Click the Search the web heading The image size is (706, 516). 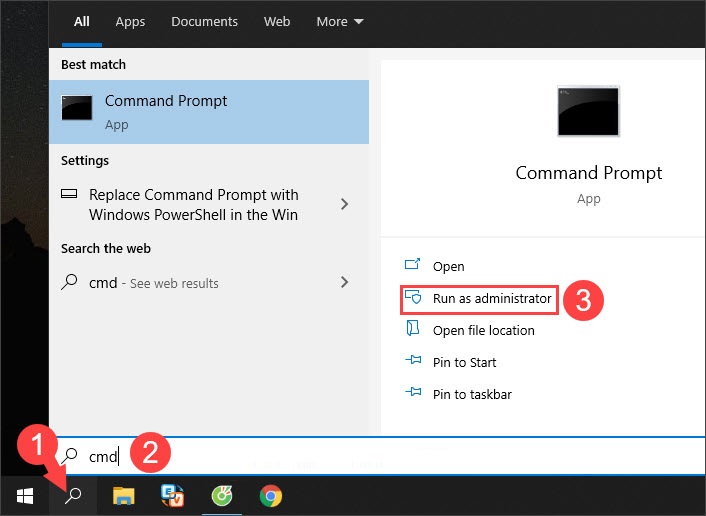[x=106, y=249]
